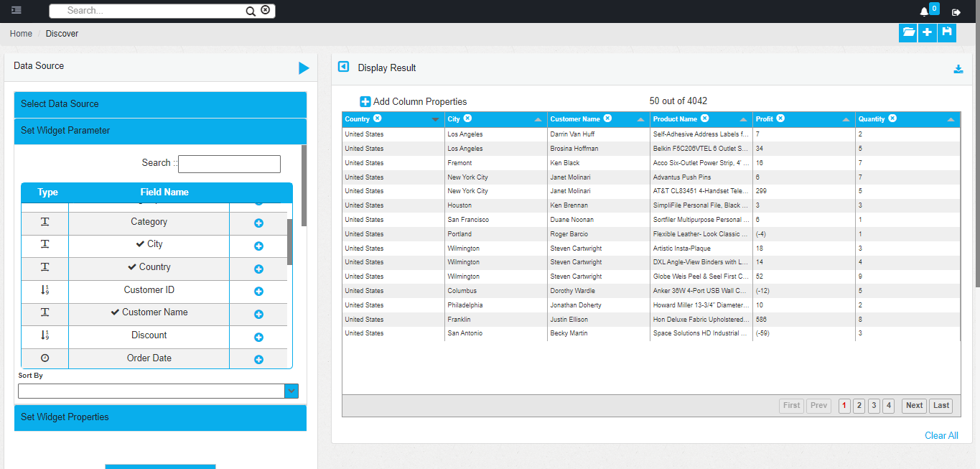
Task: Click the field list scrollbar
Action: pyautogui.click(x=290, y=241)
